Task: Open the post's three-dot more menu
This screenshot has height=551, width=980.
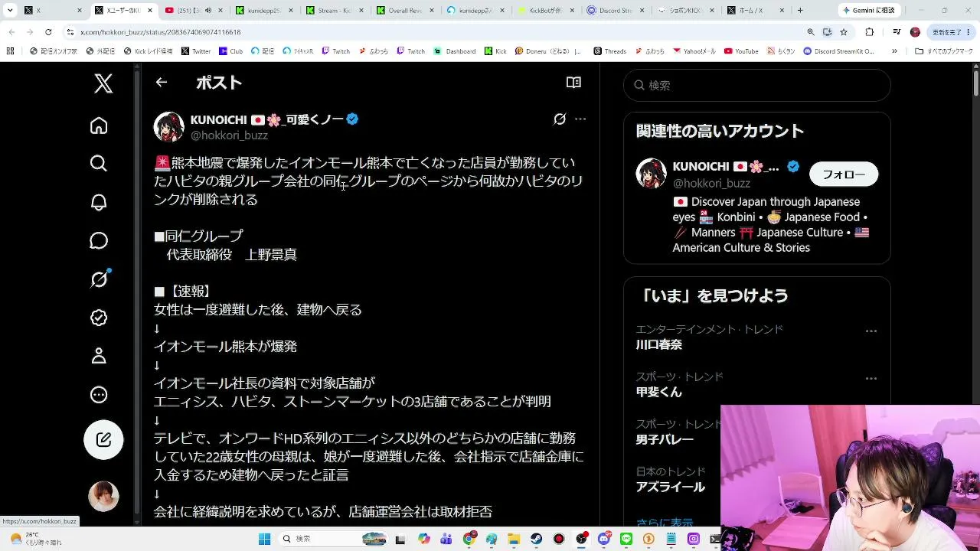Action: point(580,119)
